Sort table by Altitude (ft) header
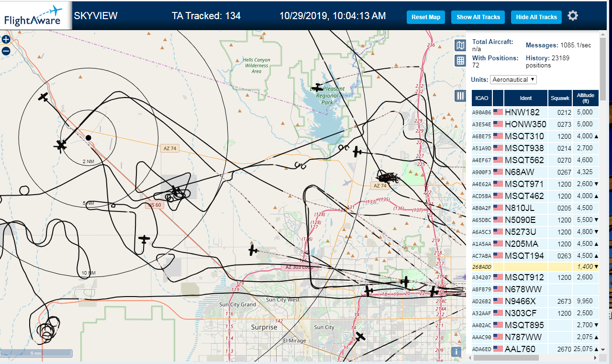 (586, 98)
